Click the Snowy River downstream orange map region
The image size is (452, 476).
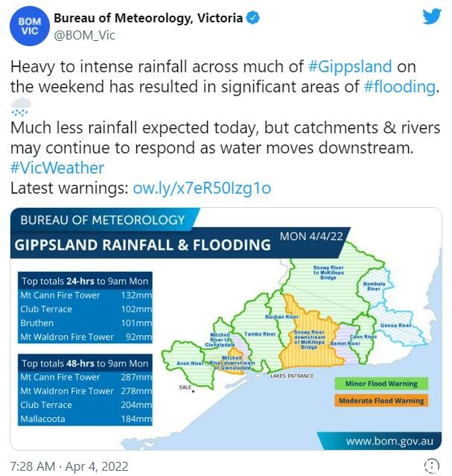click(309, 340)
